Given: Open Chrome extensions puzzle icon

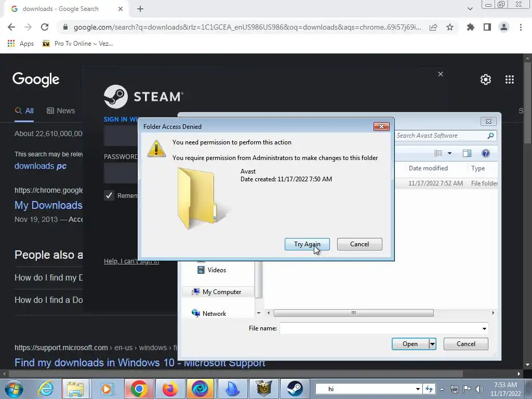Looking at the screenshot, I should 470,27.
